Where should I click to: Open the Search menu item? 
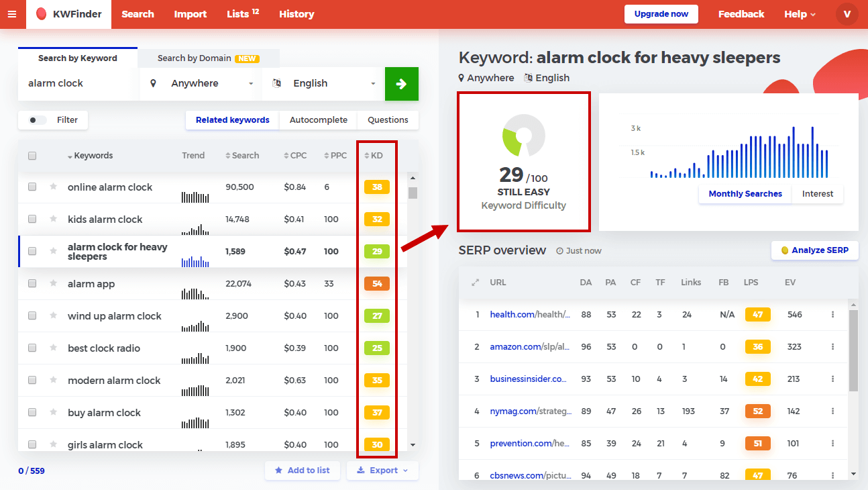click(x=138, y=14)
